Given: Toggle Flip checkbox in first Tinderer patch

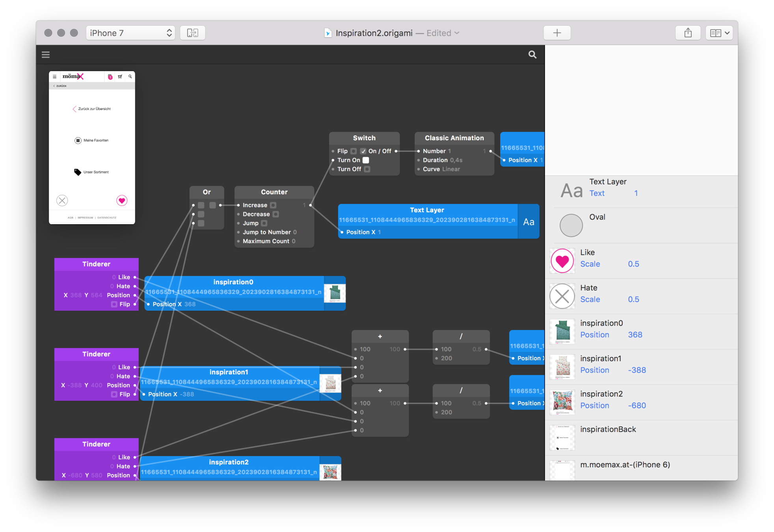Looking at the screenshot, I should 114,304.
